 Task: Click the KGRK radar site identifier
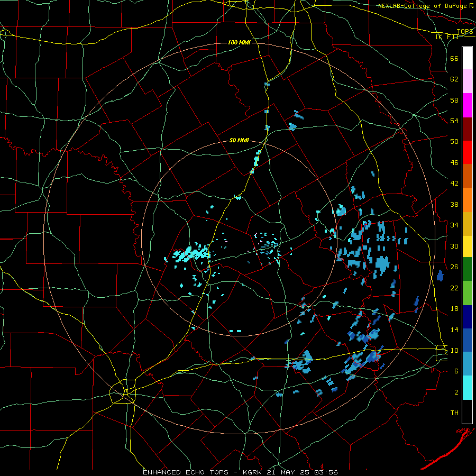click(x=253, y=472)
